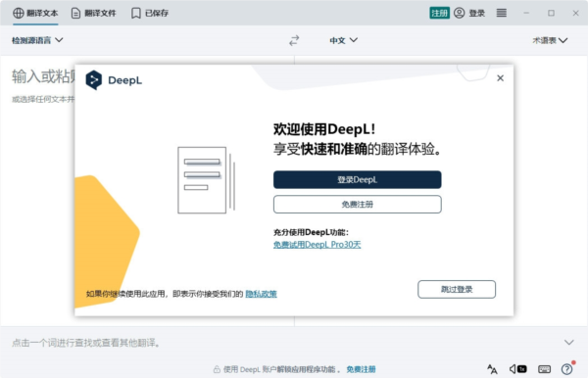Image resolution: width=588 pixels, height=378 pixels.
Task: Open the 免费试用DeepL Pro30天 link
Action: 317,245
